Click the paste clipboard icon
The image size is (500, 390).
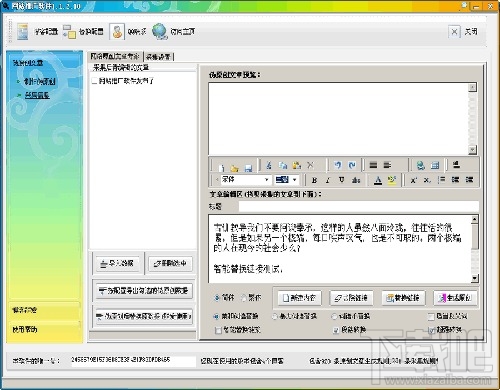[x=296, y=165]
